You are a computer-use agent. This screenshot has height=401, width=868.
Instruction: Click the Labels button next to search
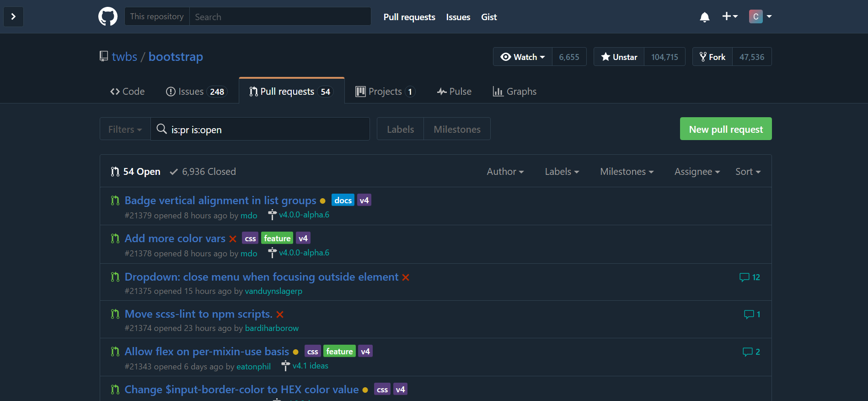coord(400,129)
